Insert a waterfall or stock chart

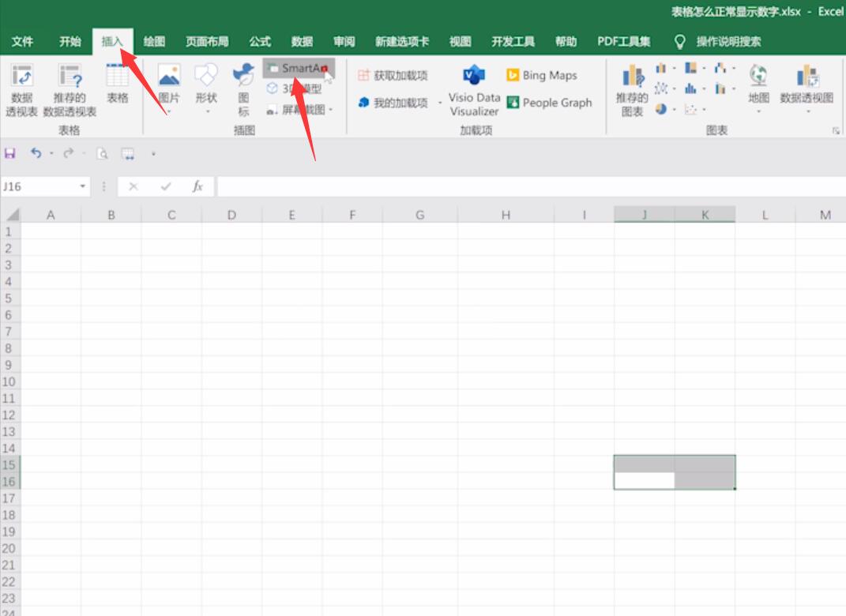(720, 68)
